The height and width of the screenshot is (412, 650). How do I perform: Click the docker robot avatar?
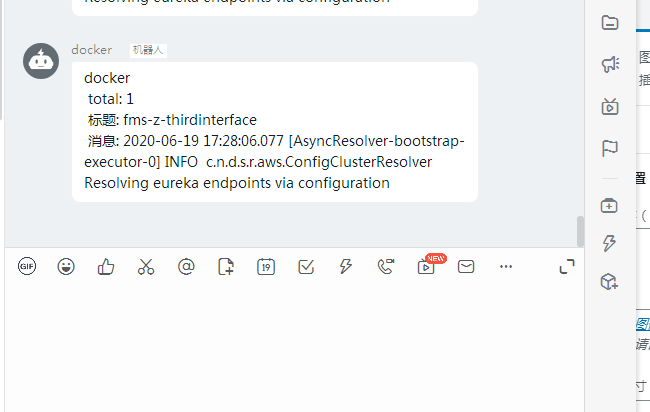pos(41,61)
